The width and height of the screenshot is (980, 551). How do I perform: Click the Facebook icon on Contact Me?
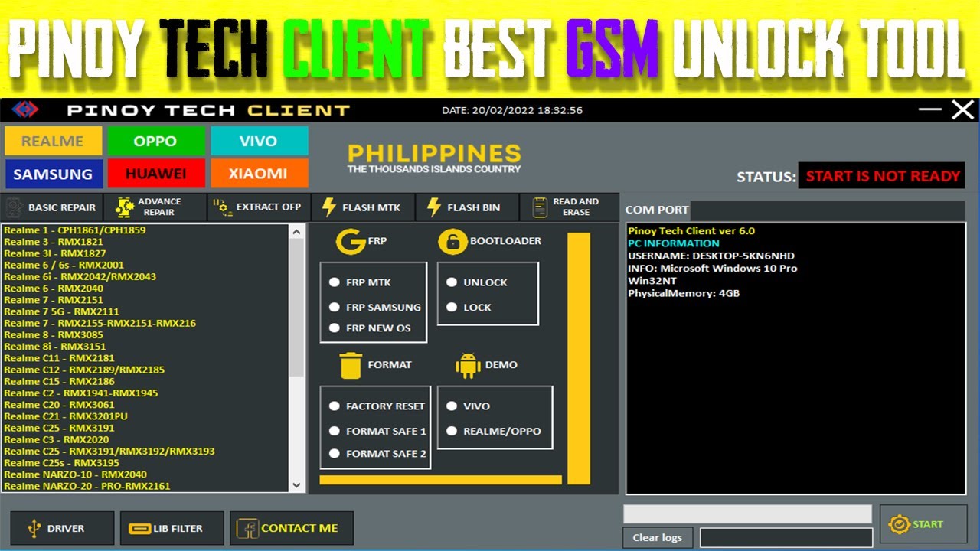pyautogui.click(x=247, y=528)
